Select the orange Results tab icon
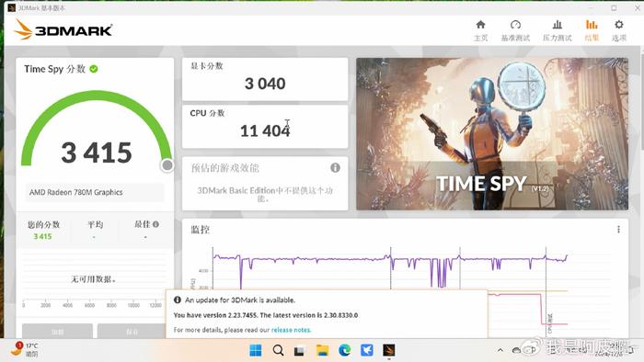Viewport: 644px width, 362px height. coord(592,25)
